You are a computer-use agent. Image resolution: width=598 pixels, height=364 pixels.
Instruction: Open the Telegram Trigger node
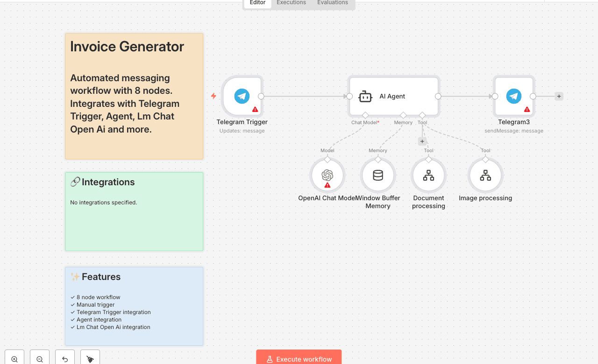242,96
